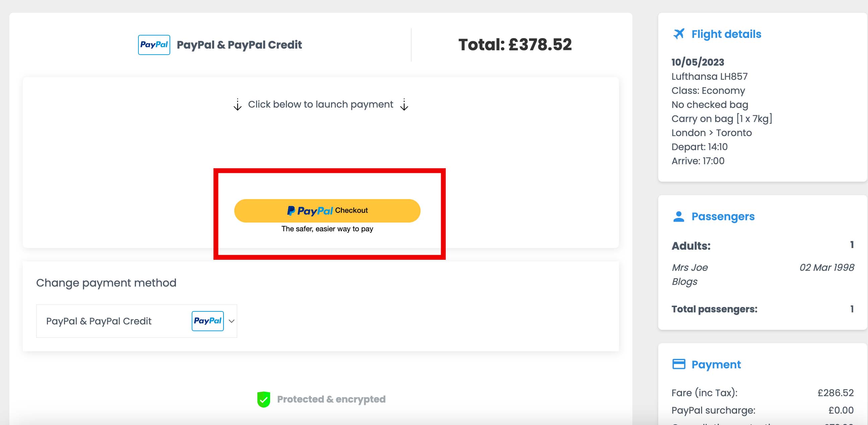Click the Flight details heading

[x=726, y=34]
